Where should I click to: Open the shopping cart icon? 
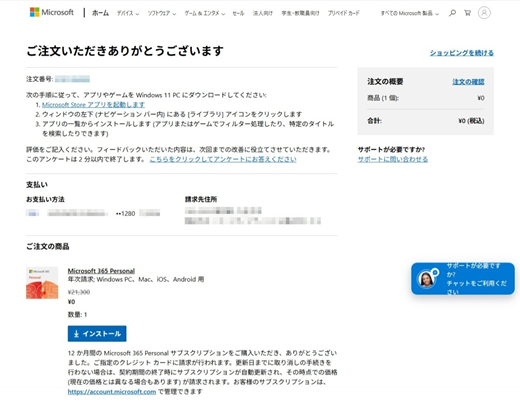468,13
